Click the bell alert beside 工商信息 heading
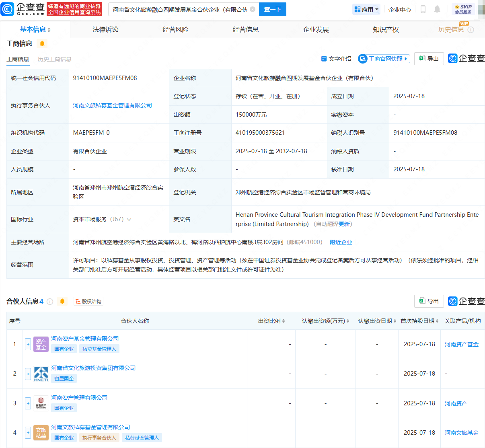The width and height of the screenshot is (485, 448). click(42, 43)
